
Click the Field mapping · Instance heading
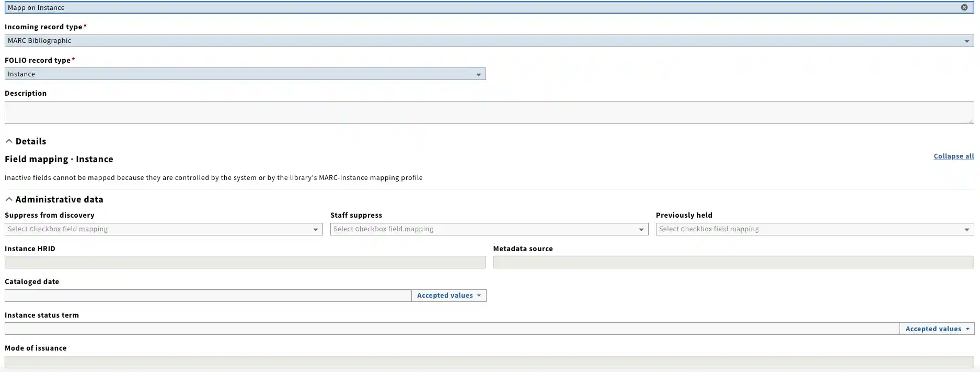click(x=59, y=159)
